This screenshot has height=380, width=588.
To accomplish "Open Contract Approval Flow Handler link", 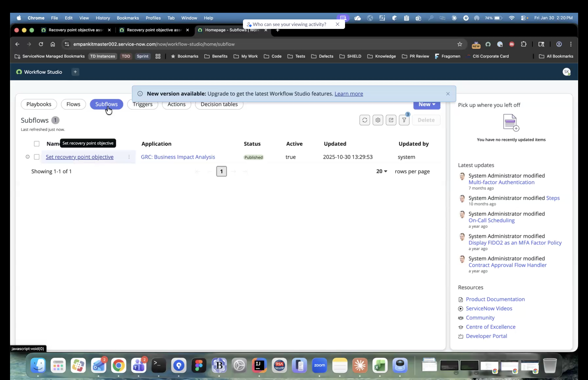I will click(x=507, y=265).
